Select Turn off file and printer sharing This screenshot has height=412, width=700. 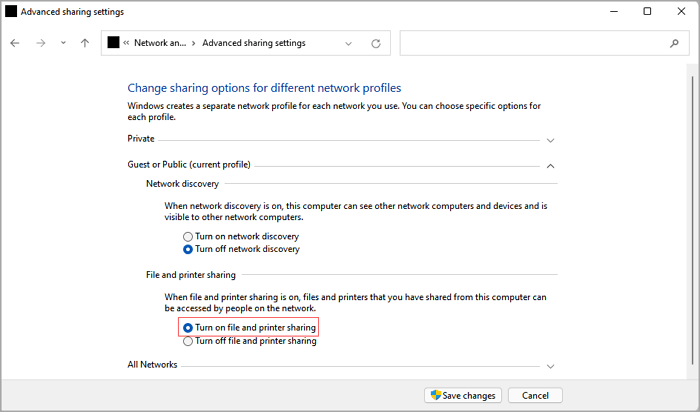(x=188, y=341)
